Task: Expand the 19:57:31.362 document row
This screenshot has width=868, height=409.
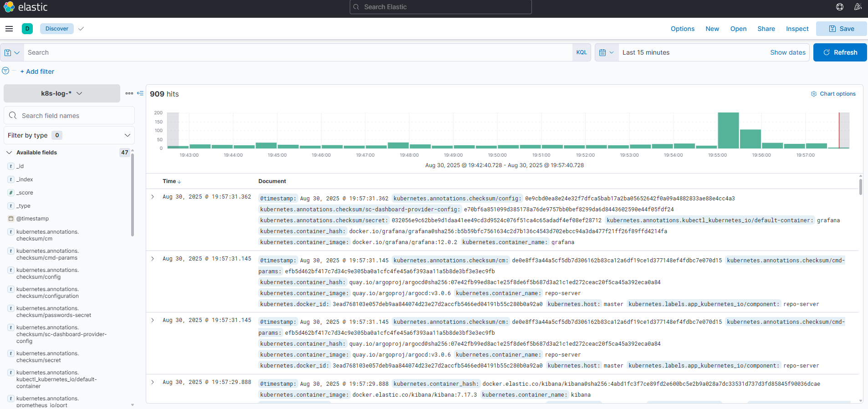Action: click(x=153, y=197)
